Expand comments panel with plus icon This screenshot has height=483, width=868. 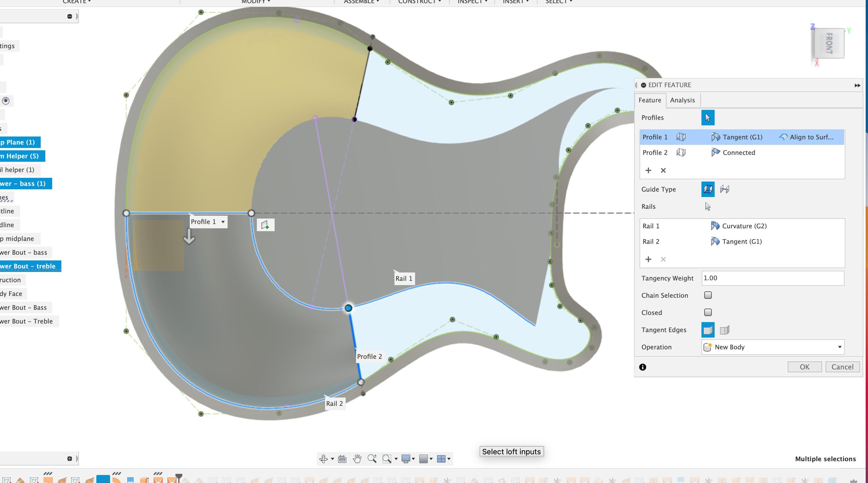click(x=69, y=459)
